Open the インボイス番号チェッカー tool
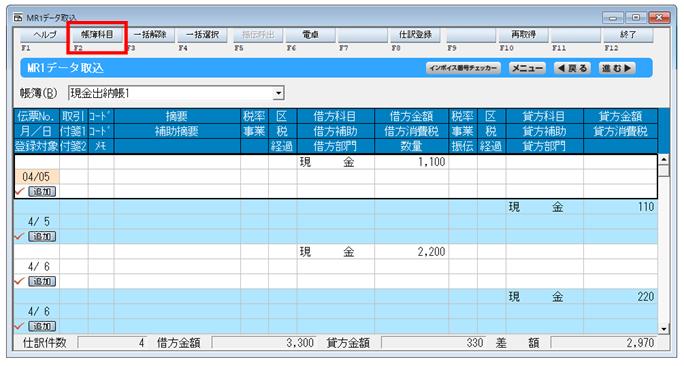The height and width of the screenshot is (366, 684). tap(463, 68)
